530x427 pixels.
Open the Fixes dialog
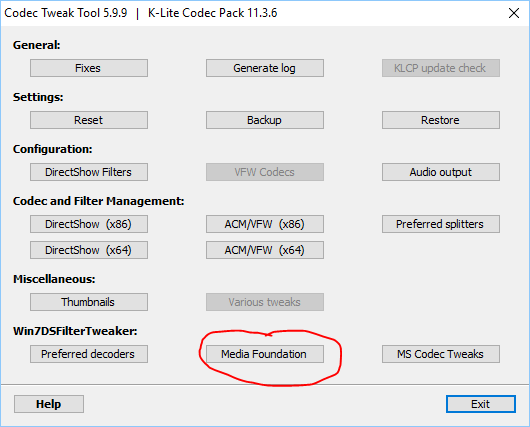89,68
